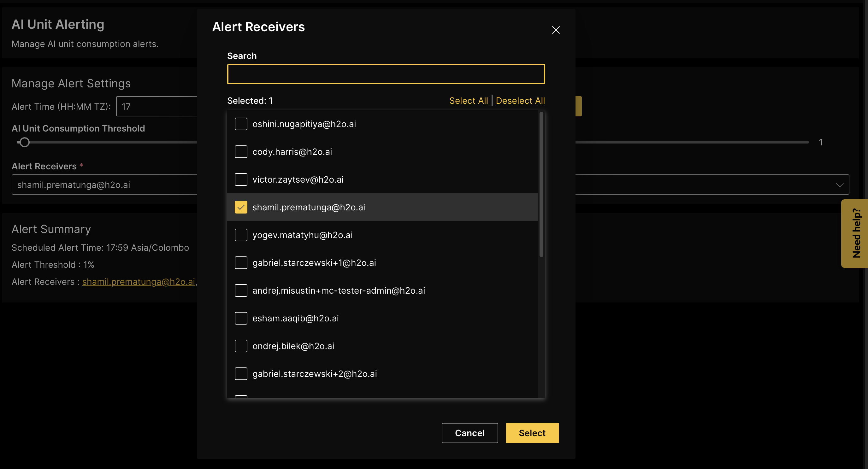
Task: Check the checkbox for cody.harris@h2o.ai
Action: click(241, 152)
